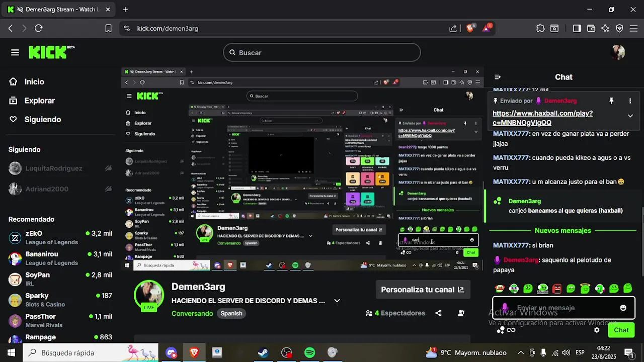
Task: Toggle the Brave sidebar panel icon
Action: click(x=577, y=28)
